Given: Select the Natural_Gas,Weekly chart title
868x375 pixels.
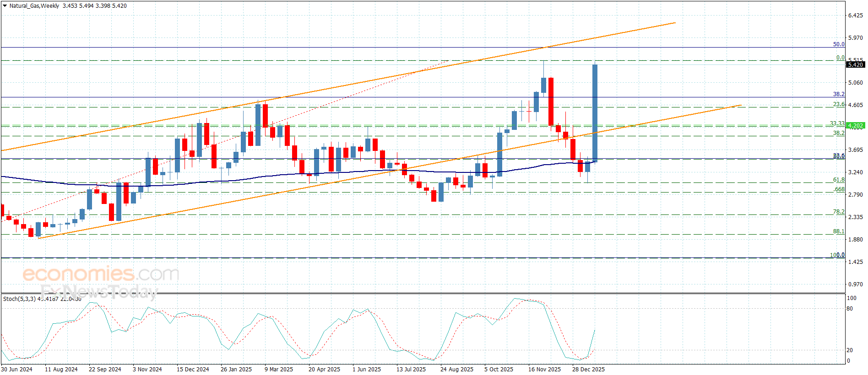Looking at the screenshot, I should coord(34,6).
